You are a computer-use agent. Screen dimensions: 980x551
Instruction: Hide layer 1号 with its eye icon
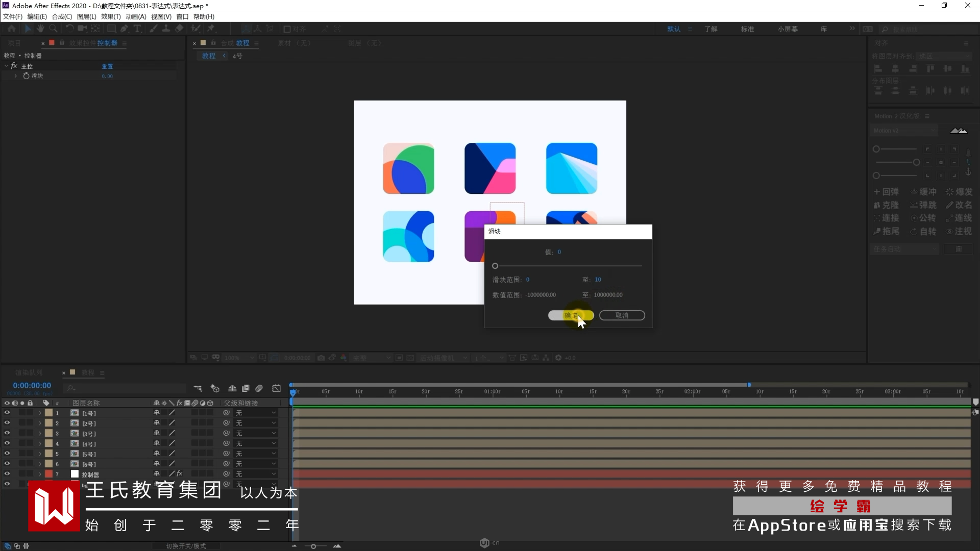click(x=7, y=413)
